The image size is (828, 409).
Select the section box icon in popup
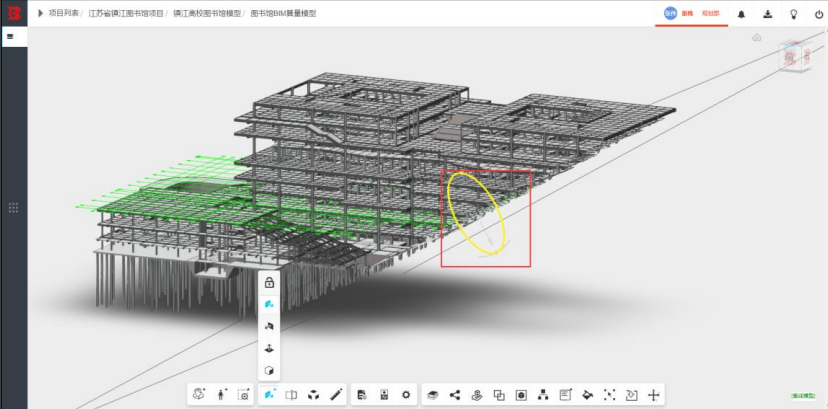coord(269,326)
